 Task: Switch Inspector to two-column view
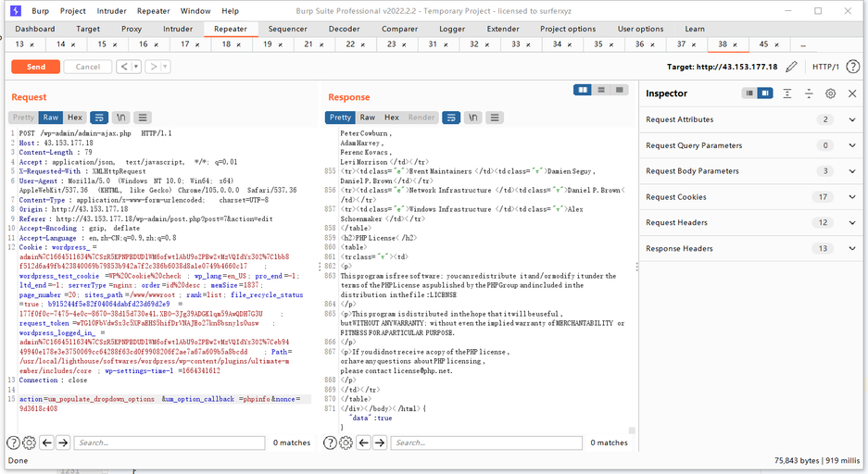(765, 94)
